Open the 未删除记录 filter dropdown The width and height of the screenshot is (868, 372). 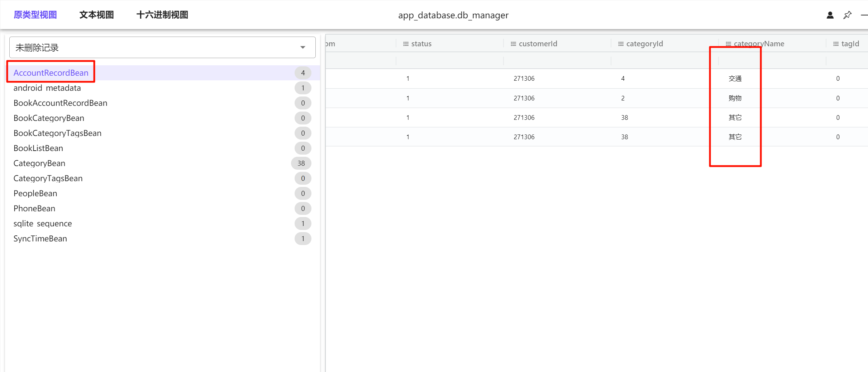click(162, 47)
